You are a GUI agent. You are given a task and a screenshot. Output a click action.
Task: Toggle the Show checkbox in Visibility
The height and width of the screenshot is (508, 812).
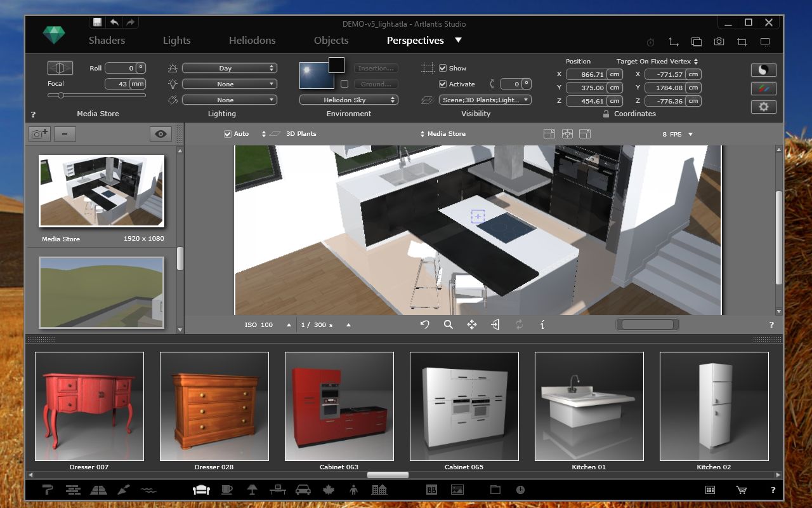[443, 68]
